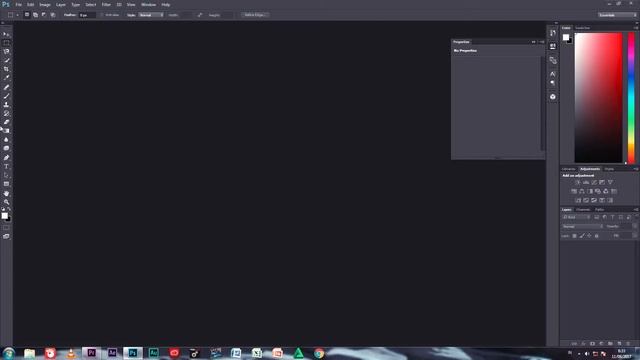Toggle lock transparent pixels

pyautogui.click(x=574, y=236)
